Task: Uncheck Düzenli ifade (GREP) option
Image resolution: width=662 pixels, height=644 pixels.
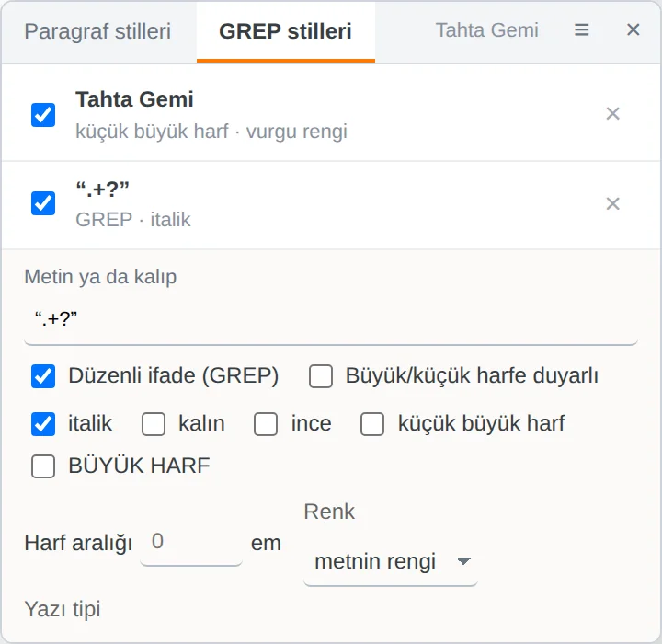Action: (x=43, y=376)
